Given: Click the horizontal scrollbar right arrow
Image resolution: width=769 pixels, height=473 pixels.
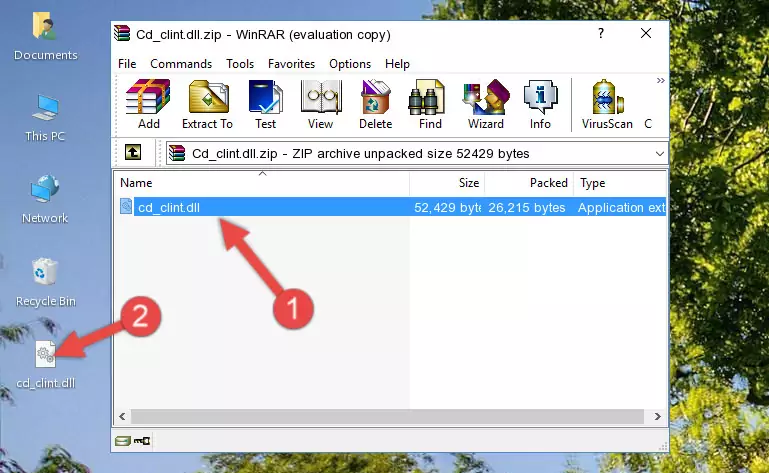Looking at the screenshot, I should 658,417.
